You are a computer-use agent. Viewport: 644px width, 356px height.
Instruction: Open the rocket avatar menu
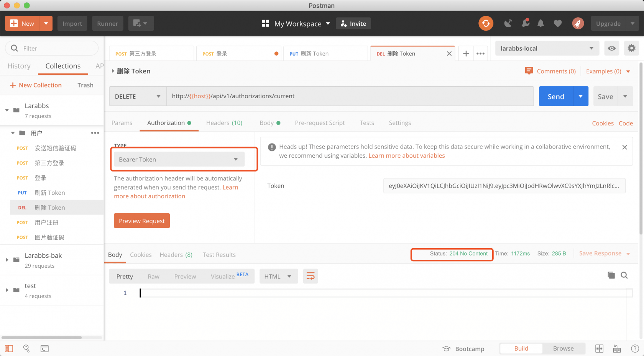click(578, 23)
